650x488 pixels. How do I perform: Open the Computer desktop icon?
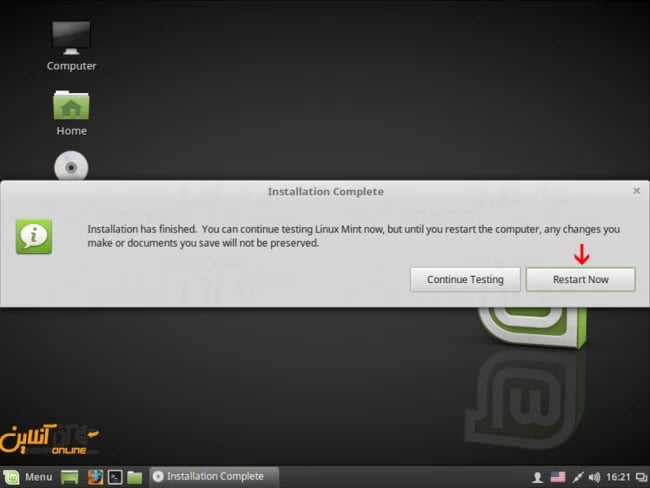pyautogui.click(x=71, y=46)
